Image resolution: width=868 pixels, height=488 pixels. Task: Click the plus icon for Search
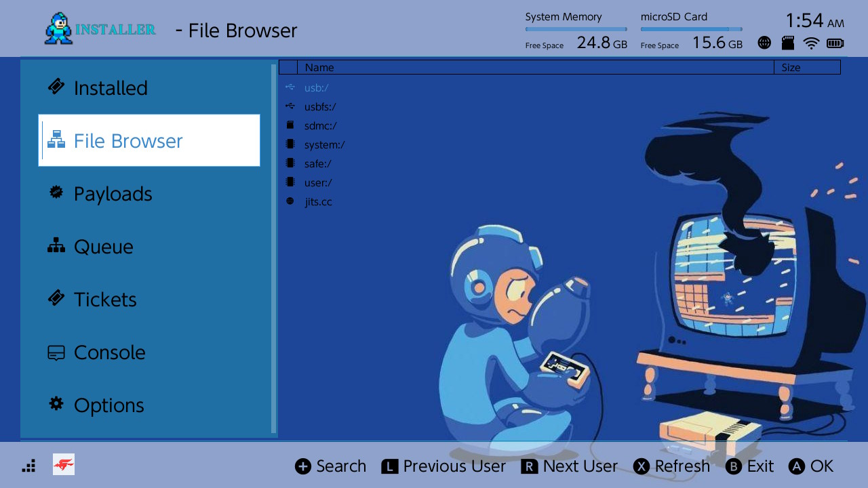(303, 466)
